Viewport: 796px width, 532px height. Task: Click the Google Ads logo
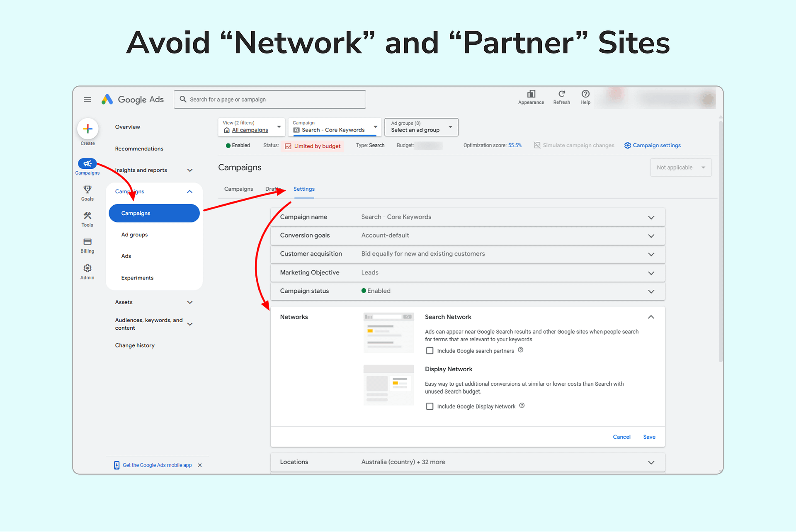(x=133, y=99)
